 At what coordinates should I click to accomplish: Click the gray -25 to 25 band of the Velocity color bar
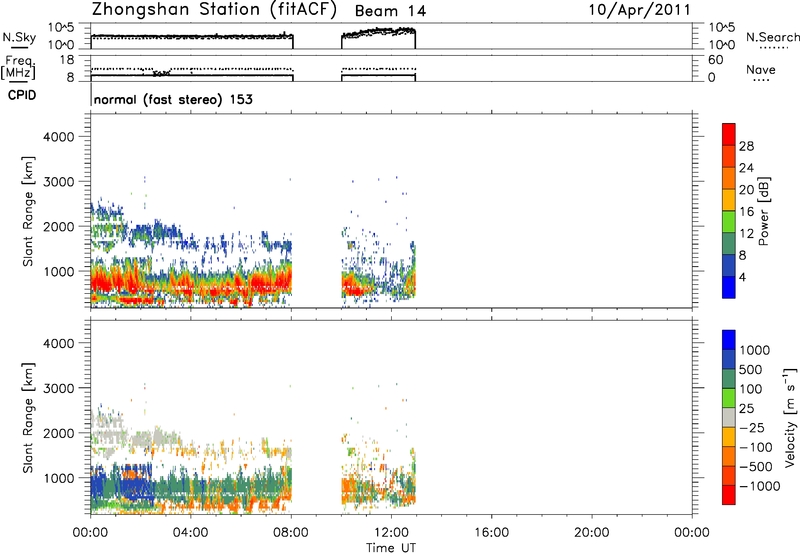coord(729,418)
